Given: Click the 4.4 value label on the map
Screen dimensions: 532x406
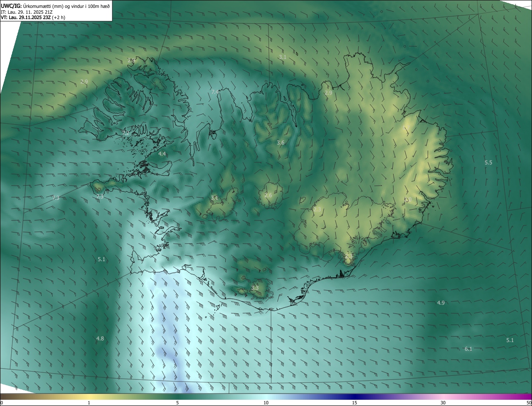Looking at the screenshot, I should pos(162,154).
